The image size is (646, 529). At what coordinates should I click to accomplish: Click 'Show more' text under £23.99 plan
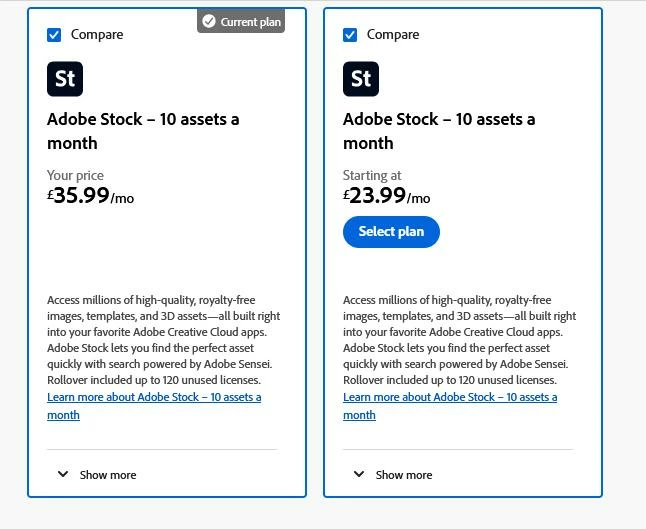click(x=404, y=475)
